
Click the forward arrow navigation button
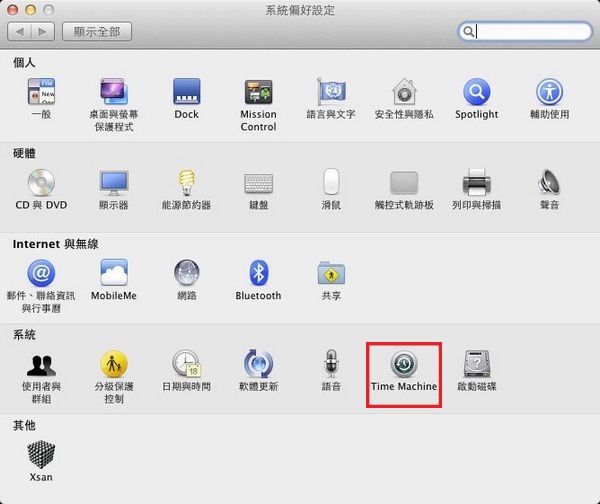[42, 32]
